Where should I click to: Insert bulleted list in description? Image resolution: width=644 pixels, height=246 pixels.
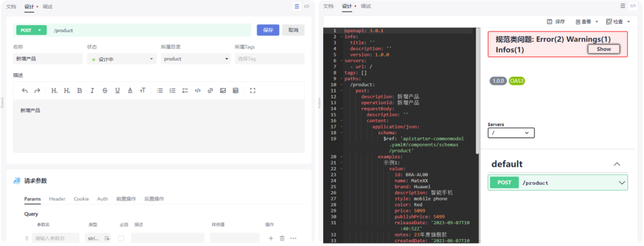tap(160, 91)
